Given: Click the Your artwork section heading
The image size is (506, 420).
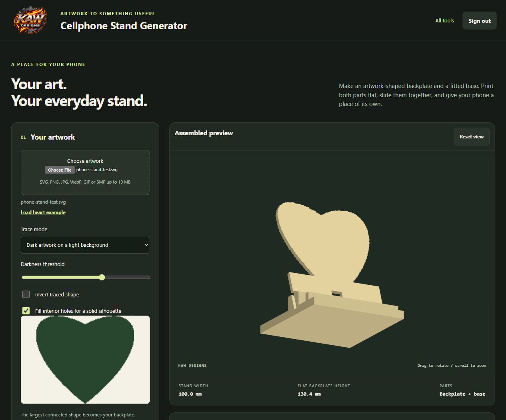Looking at the screenshot, I should 53,137.
